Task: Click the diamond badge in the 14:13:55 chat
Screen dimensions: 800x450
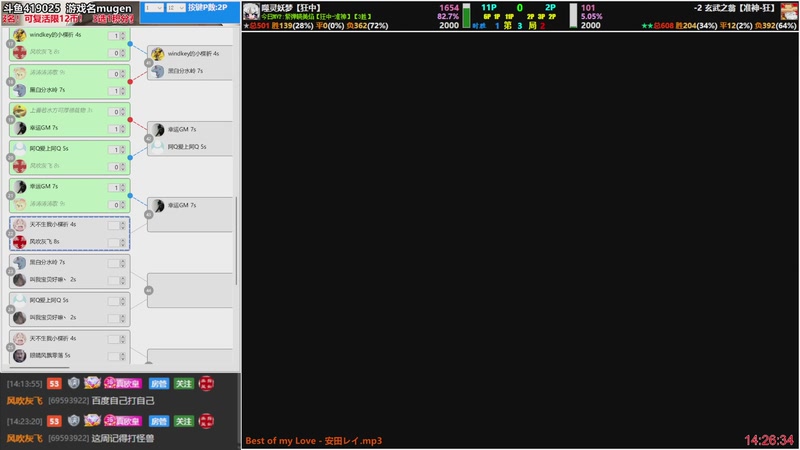Action: click(92, 383)
